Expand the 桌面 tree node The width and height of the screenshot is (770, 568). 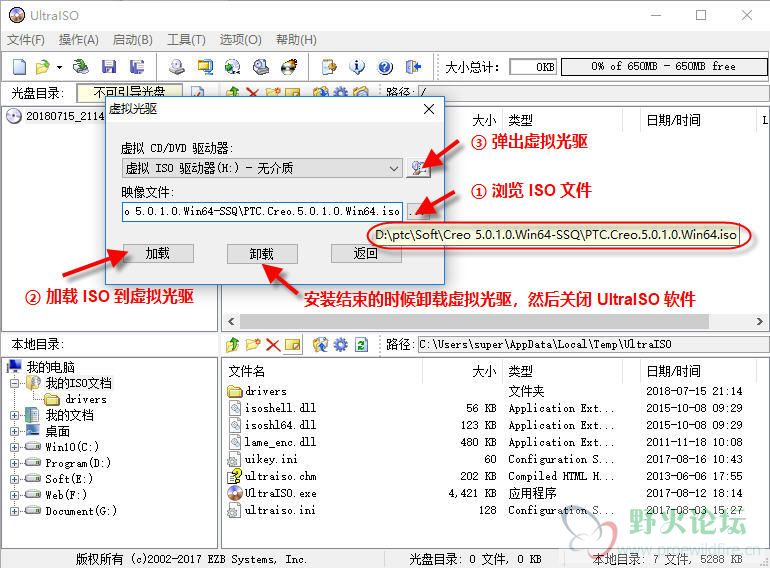point(15,432)
